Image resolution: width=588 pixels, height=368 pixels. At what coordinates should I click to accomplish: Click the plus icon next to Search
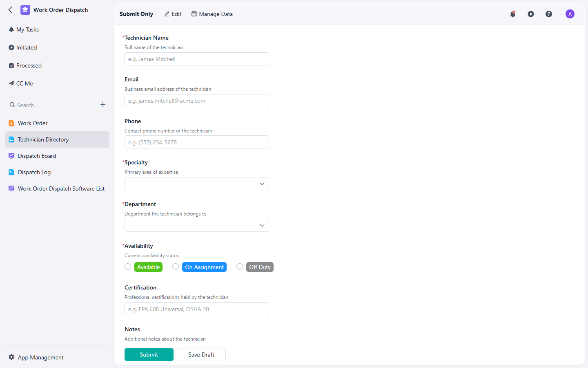(x=103, y=105)
